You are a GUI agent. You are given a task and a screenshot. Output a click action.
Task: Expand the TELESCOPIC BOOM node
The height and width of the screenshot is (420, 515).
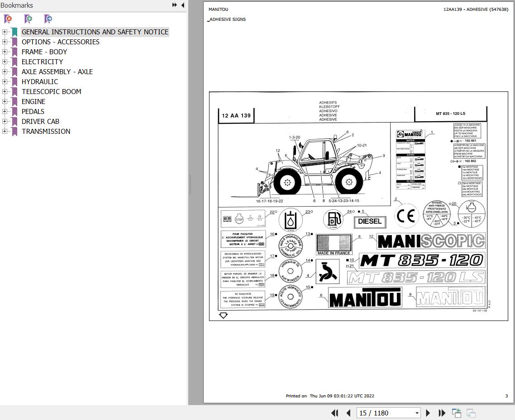5,91
